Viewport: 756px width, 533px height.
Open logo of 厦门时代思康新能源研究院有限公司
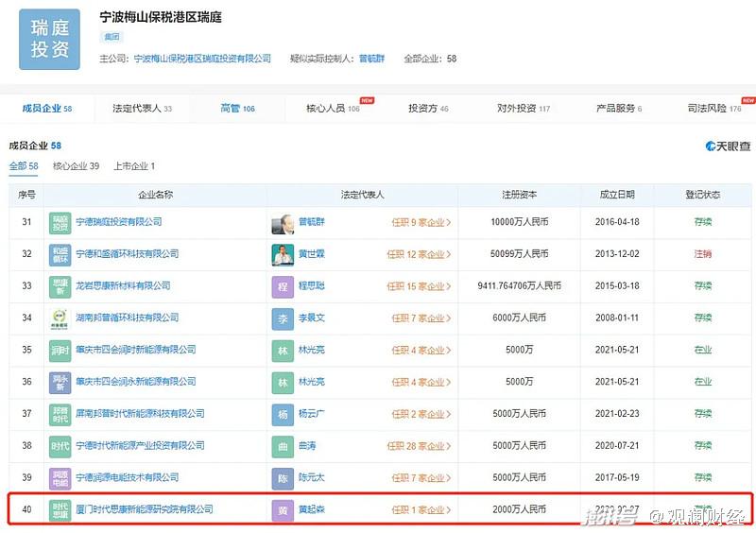(x=60, y=510)
